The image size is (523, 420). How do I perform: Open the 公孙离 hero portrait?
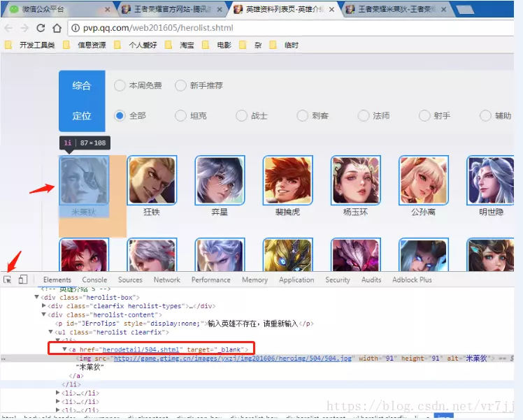point(424,180)
